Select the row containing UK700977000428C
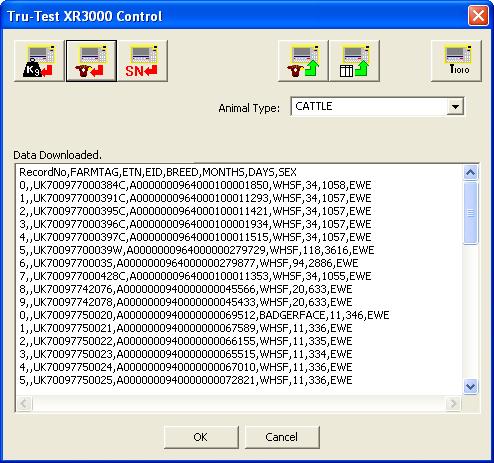 (x=195, y=276)
